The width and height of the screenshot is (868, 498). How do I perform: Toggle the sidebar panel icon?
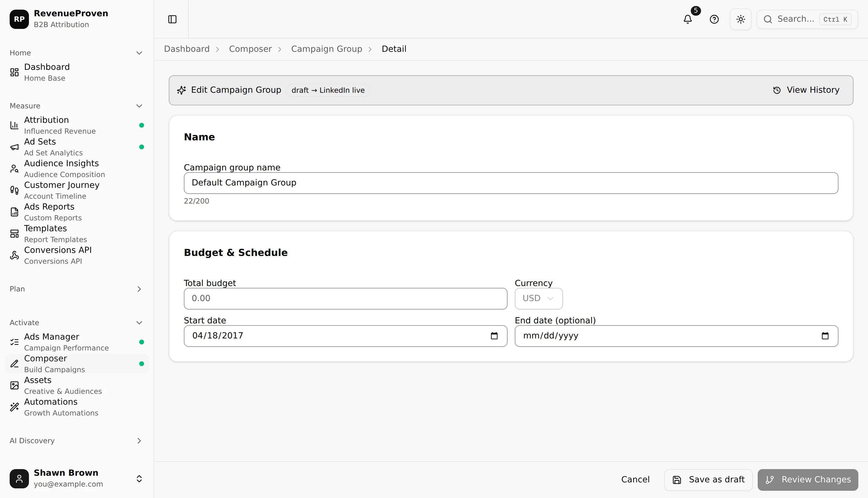[172, 19]
